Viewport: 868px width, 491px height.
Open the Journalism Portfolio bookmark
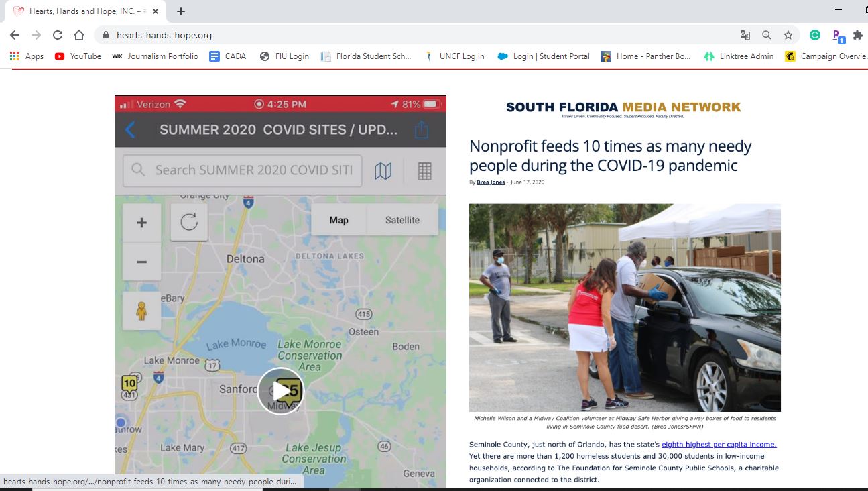click(156, 56)
